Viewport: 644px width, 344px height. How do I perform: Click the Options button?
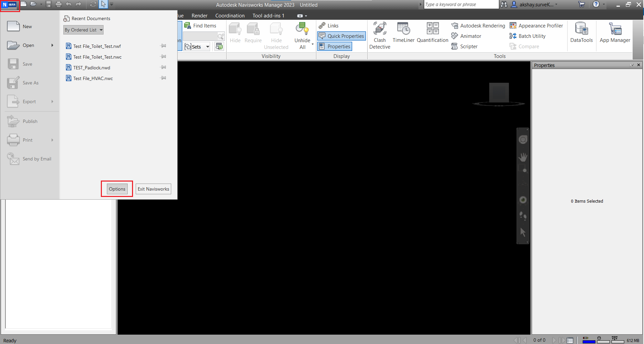click(117, 189)
